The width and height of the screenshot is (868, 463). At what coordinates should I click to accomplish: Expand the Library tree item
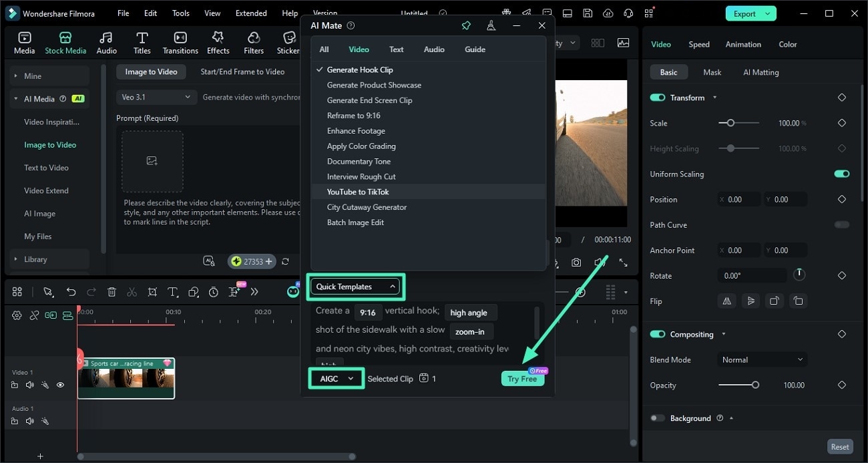[x=15, y=259]
